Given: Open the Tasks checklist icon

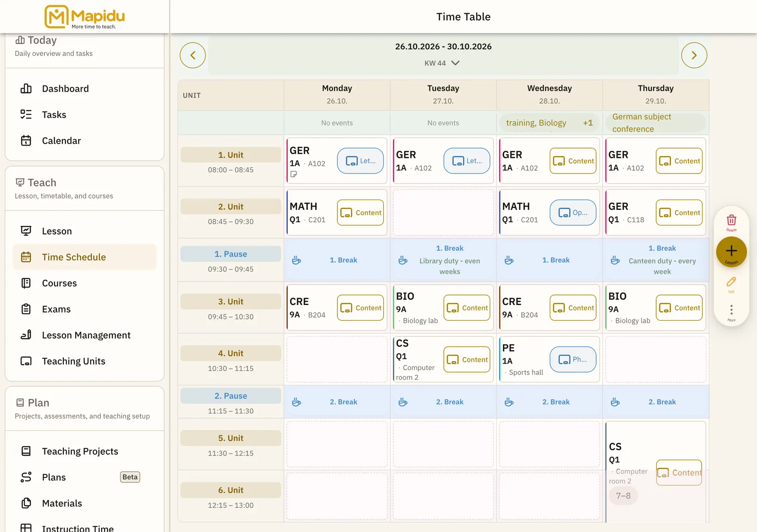Looking at the screenshot, I should 26,114.
